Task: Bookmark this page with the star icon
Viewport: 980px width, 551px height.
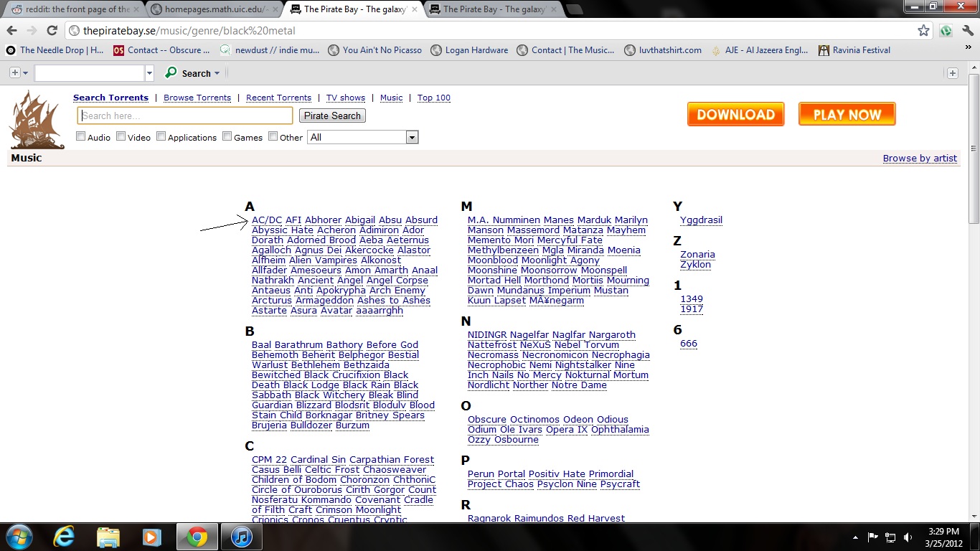Action: tap(923, 31)
